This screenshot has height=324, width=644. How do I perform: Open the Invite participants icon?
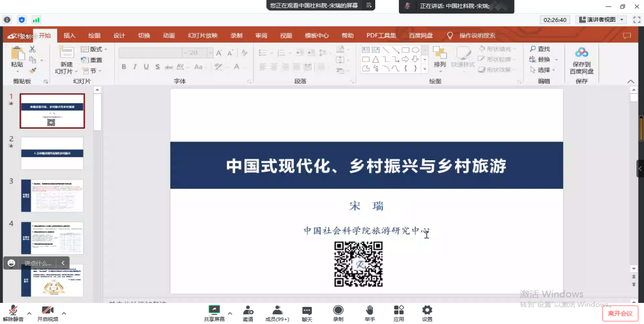248,310
